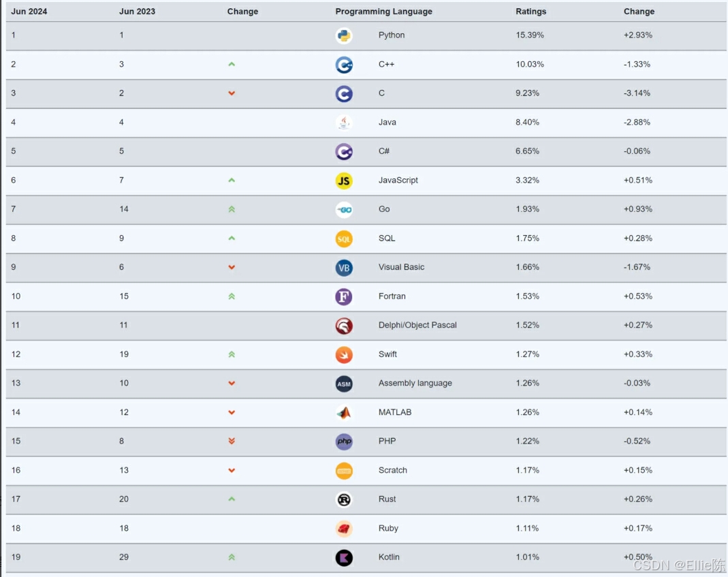Select the Swift bird logo
Screen dimensions: 728x577
(x=344, y=355)
